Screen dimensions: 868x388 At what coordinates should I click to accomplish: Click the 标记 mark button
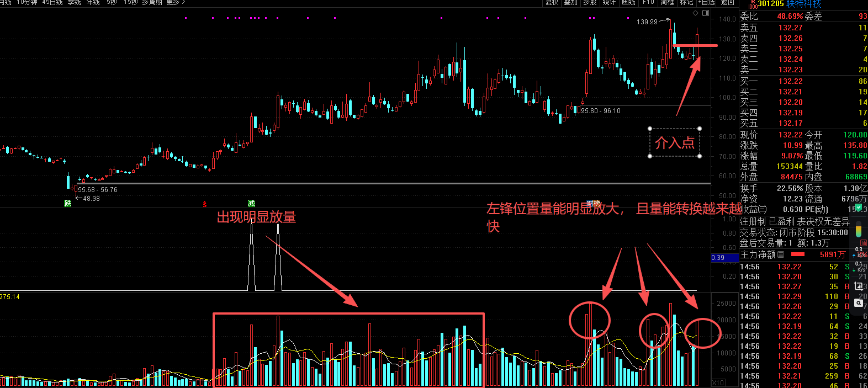click(x=686, y=3)
